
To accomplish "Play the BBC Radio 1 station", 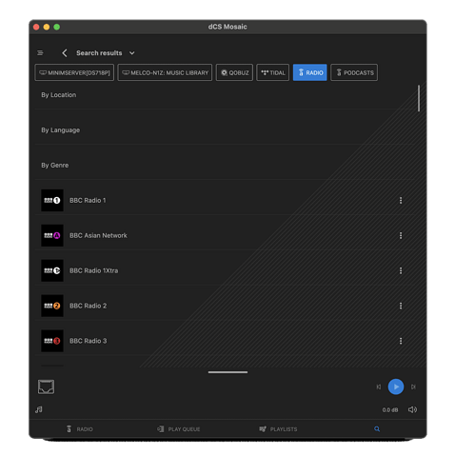I will (88, 201).
